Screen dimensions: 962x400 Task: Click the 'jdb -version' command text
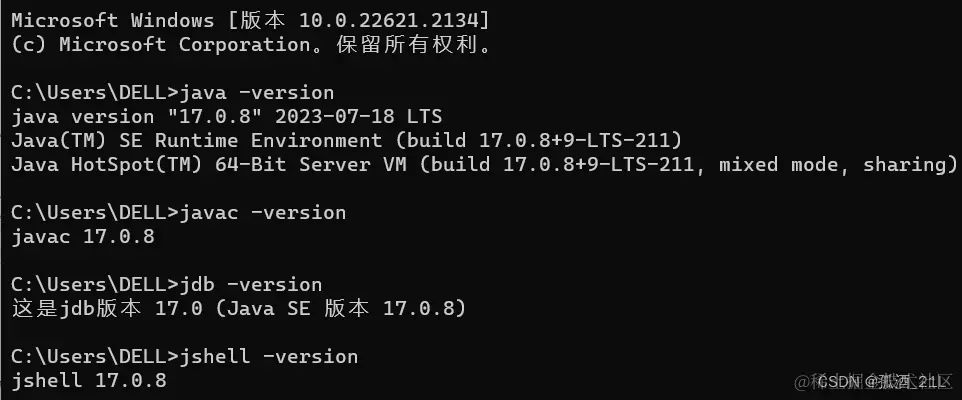[x=250, y=285]
